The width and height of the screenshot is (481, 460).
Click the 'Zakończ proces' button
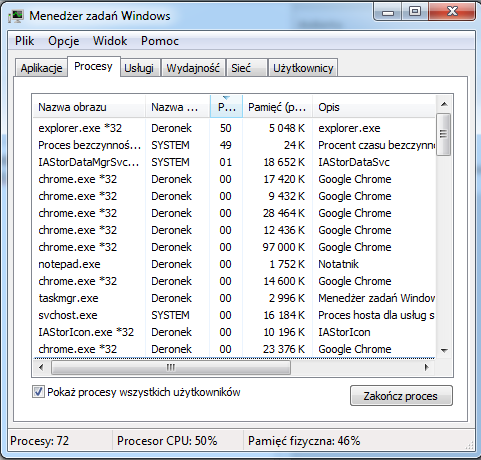401,396
